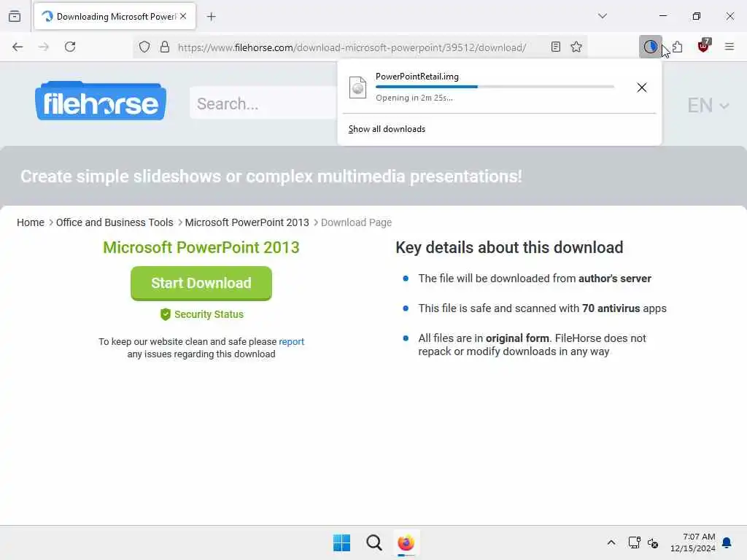Show hidden system tray icons
Screen dimensions: 747x560
[x=611, y=542]
